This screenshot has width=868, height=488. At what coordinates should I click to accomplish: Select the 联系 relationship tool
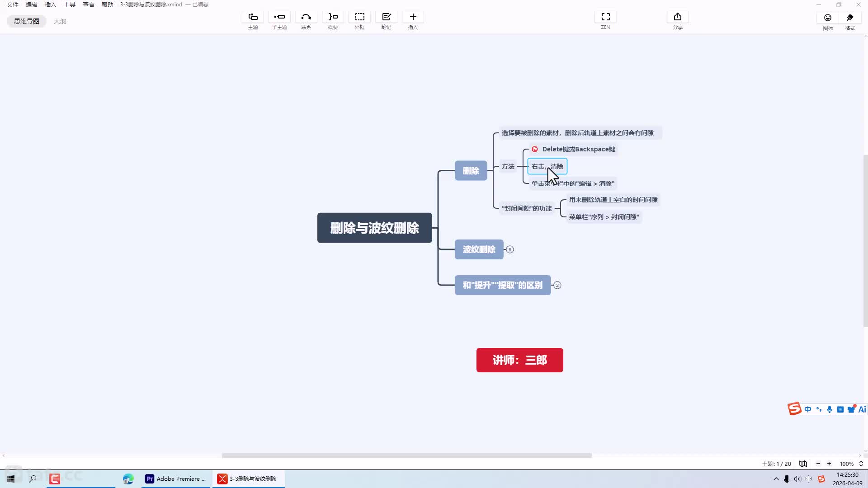coord(306,17)
